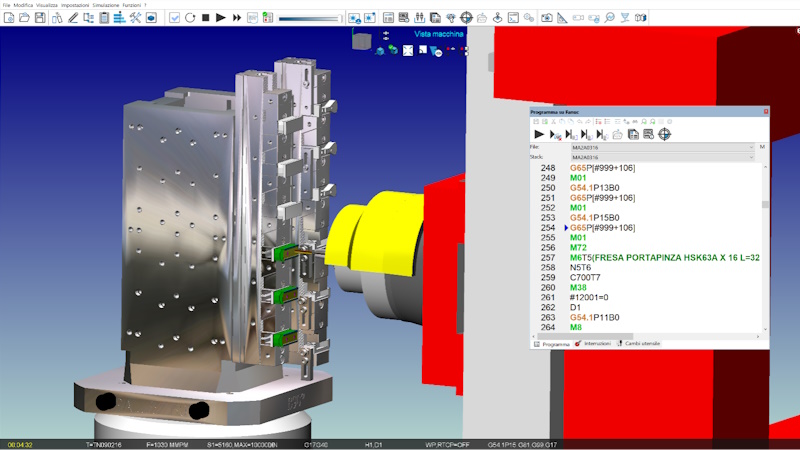Click the Fast Forward simulation icon

coord(237,18)
